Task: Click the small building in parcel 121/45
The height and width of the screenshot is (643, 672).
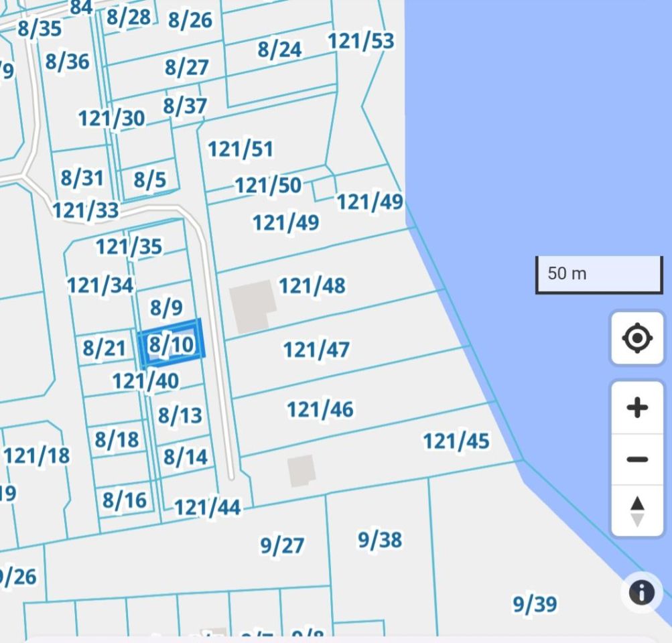Action: click(x=301, y=471)
